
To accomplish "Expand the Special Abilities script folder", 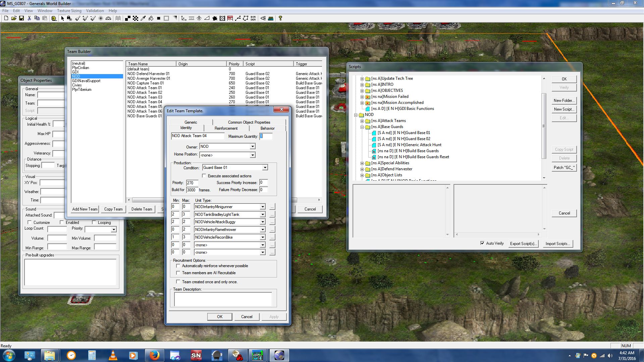I will coord(362,163).
